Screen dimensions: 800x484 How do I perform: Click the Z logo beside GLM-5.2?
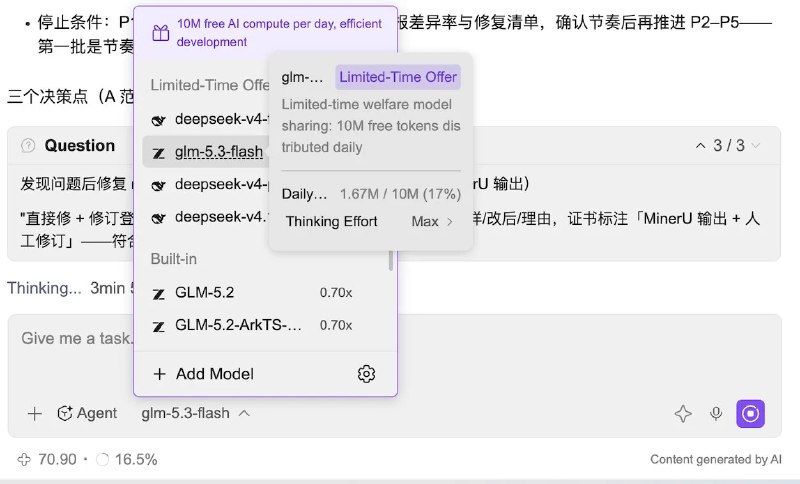(x=159, y=294)
